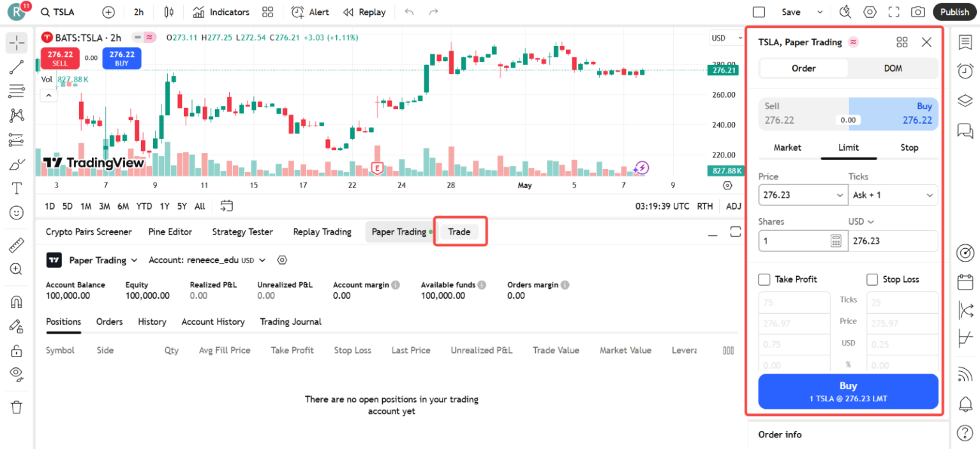Open the Strategy Tester panel

coord(242,232)
